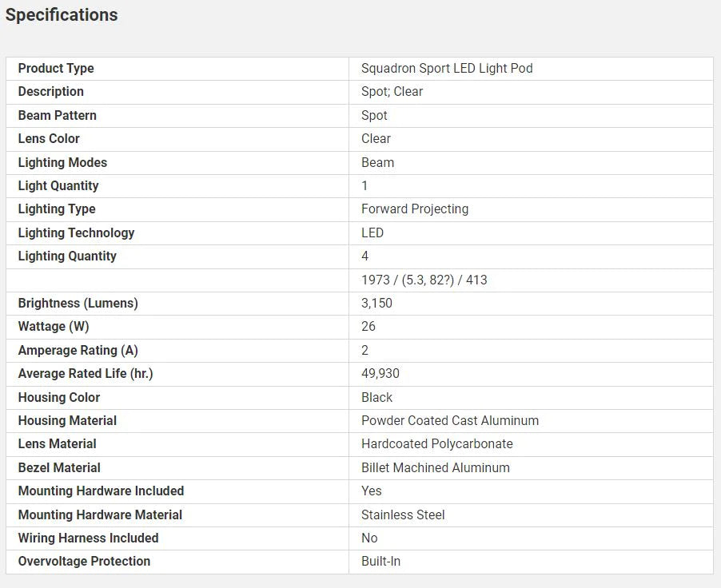Select the Wattage (W) label
This screenshot has width=721, height=588.
[x=54, y=327]
